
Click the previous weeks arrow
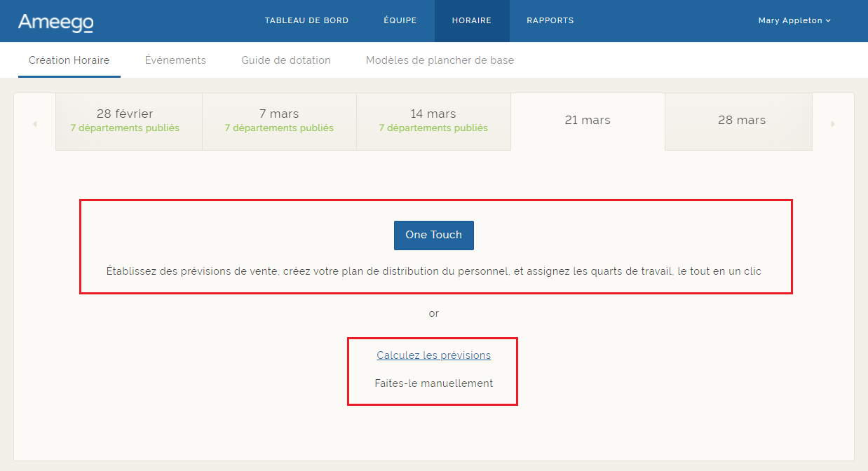click(x=34, y=123)
